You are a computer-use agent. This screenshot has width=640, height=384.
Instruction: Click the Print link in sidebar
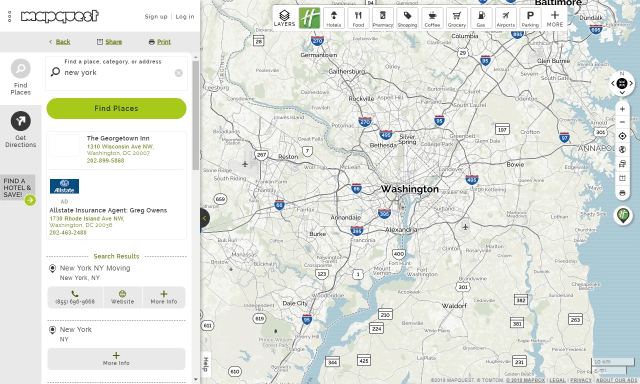164,42
